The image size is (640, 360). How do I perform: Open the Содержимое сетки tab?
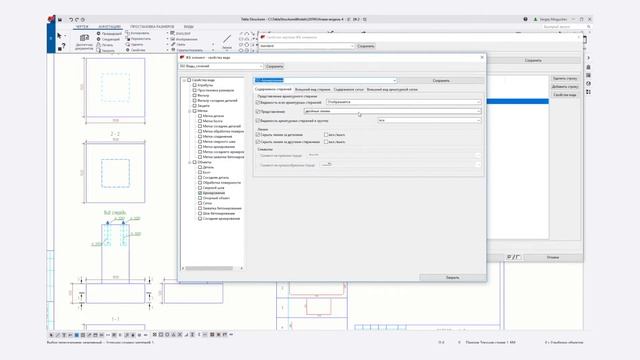click(x=349, y=89)
